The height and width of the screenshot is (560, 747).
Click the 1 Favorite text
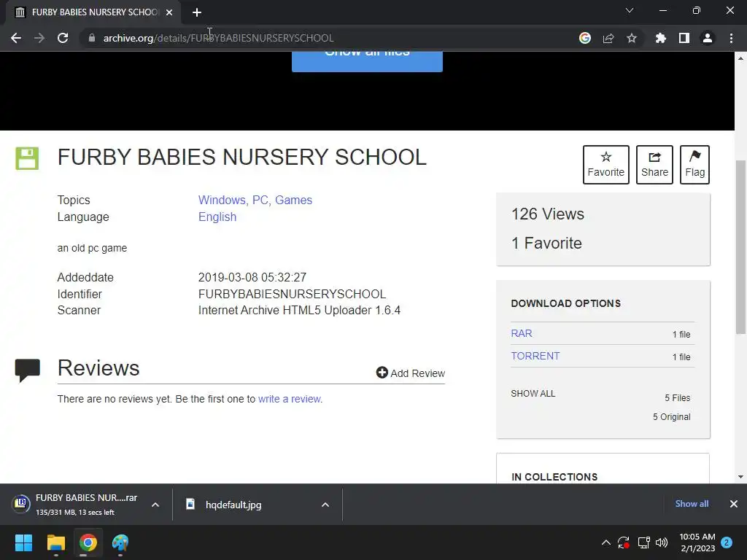click(546, 243)
